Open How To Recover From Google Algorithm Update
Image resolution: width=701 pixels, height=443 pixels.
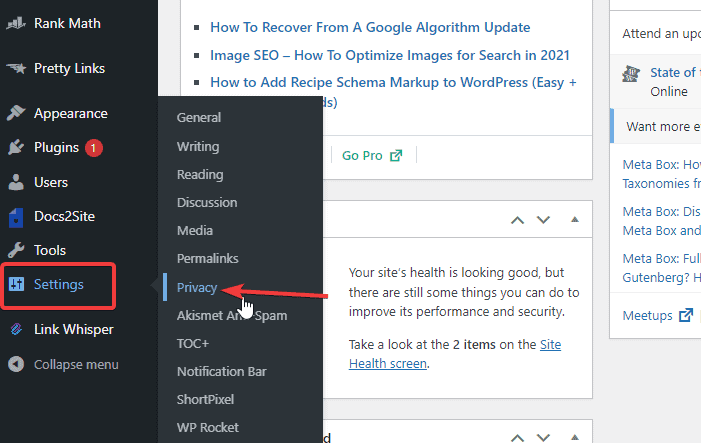[x=370, y=27]
